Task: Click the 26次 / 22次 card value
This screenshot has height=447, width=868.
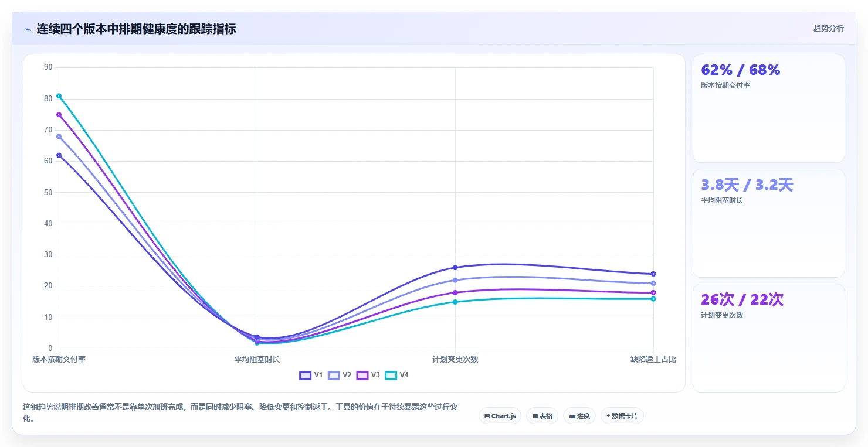Action: [742, 299]
